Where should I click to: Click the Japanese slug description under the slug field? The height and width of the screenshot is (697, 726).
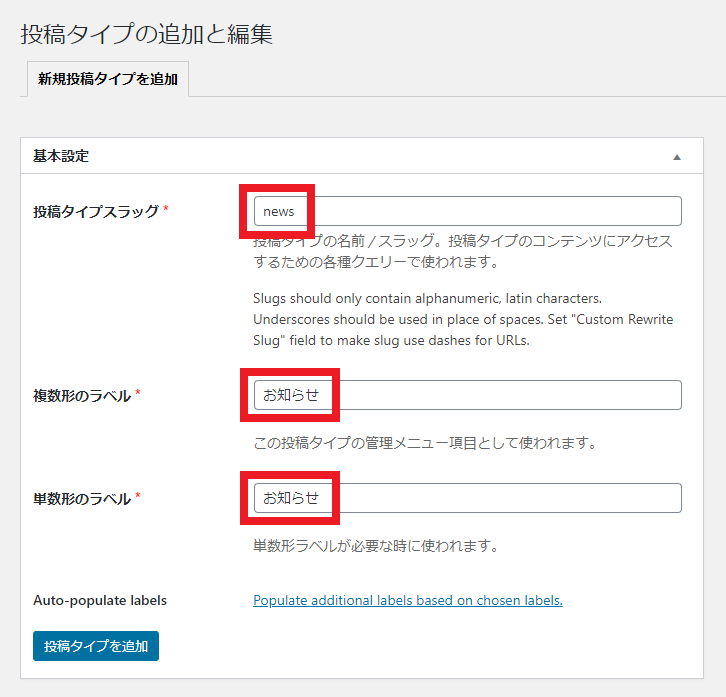pyautogui.click(x=462, y=252)
